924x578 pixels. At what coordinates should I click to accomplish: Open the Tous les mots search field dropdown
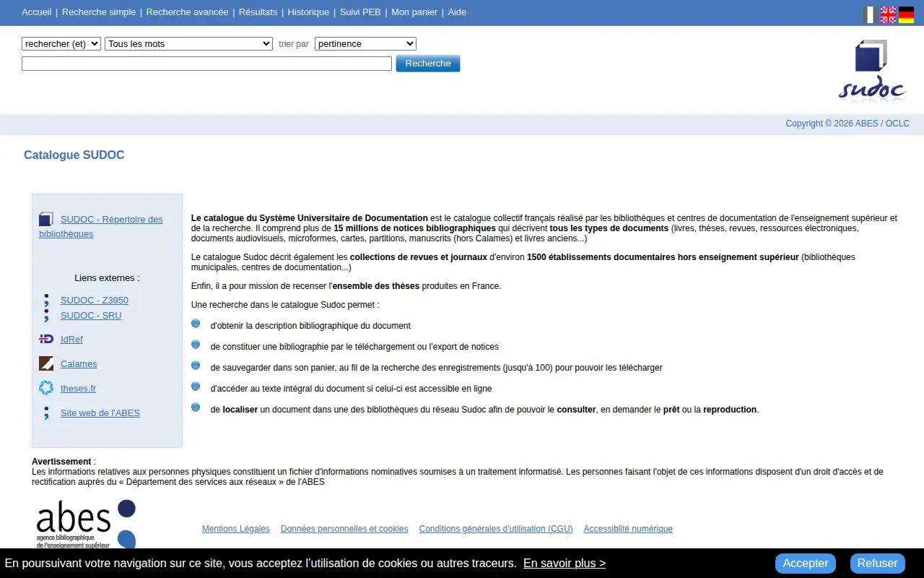coord(188,43)
